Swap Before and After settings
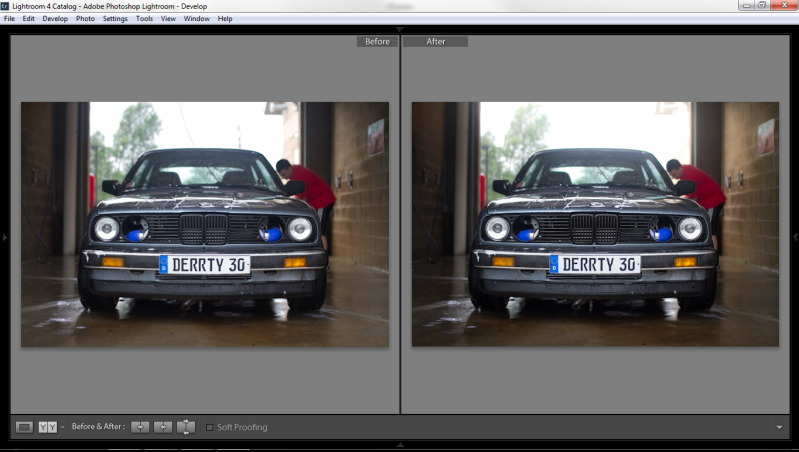 click(186, 427)
